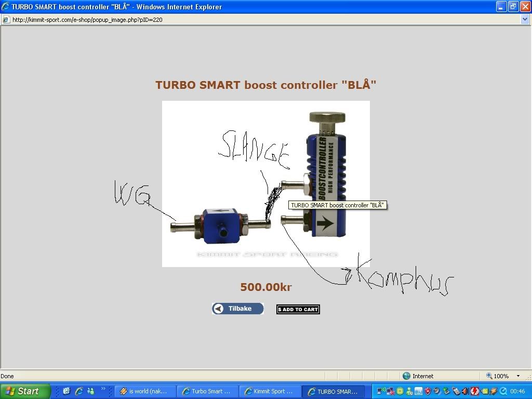
Task: Click the ADD TO CART button
Action: [x=298, y=310]
